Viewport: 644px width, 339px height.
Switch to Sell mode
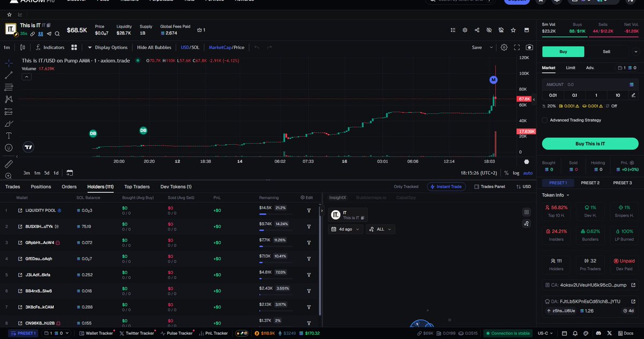[606, 52]
